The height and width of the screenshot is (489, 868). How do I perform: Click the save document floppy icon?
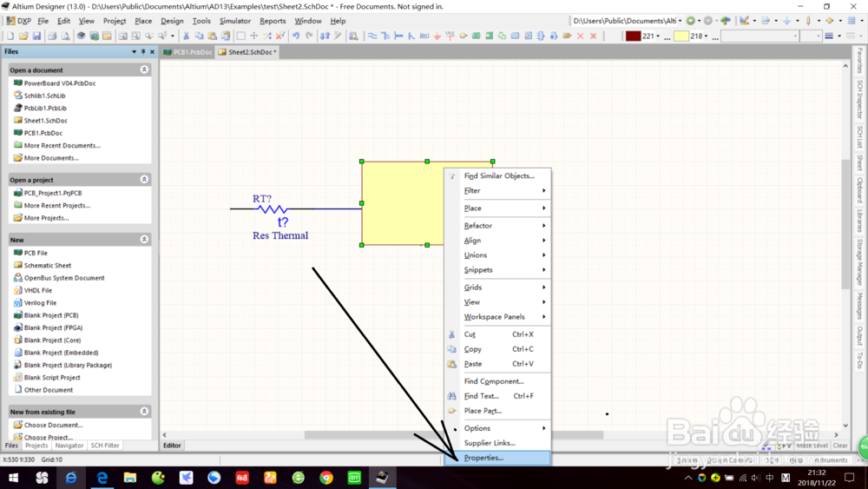click(36, 36)
